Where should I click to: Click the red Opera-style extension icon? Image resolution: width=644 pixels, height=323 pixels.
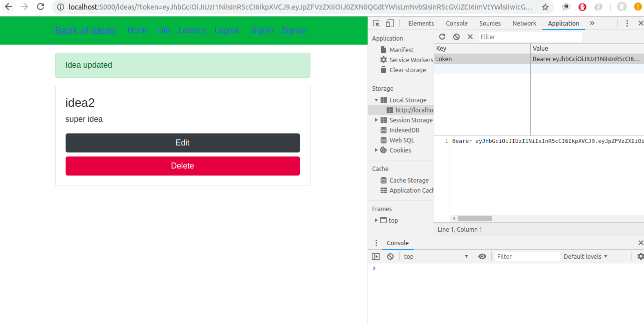click(582, 7)
